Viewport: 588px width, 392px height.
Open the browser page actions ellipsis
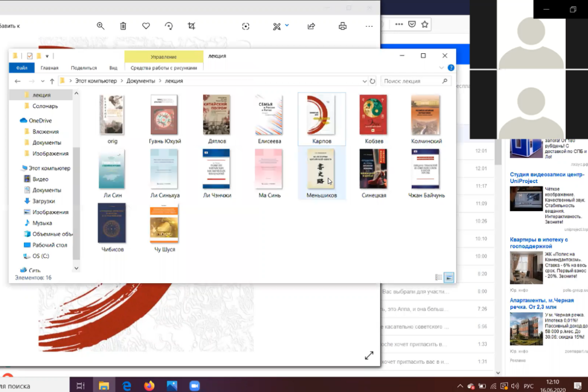tap(399, 24)
